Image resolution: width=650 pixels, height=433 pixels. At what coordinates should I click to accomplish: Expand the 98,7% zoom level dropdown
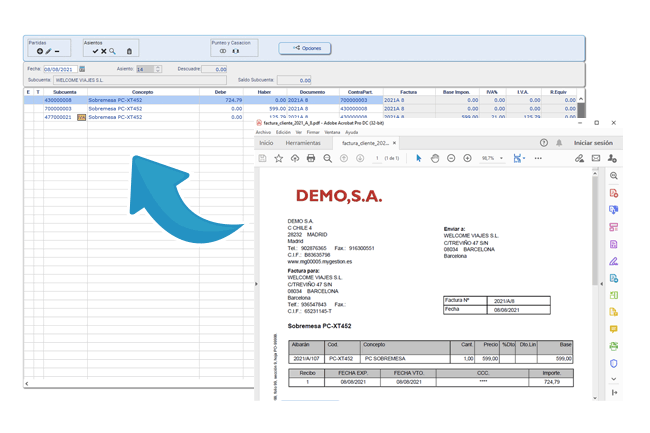tap(501, 158)
